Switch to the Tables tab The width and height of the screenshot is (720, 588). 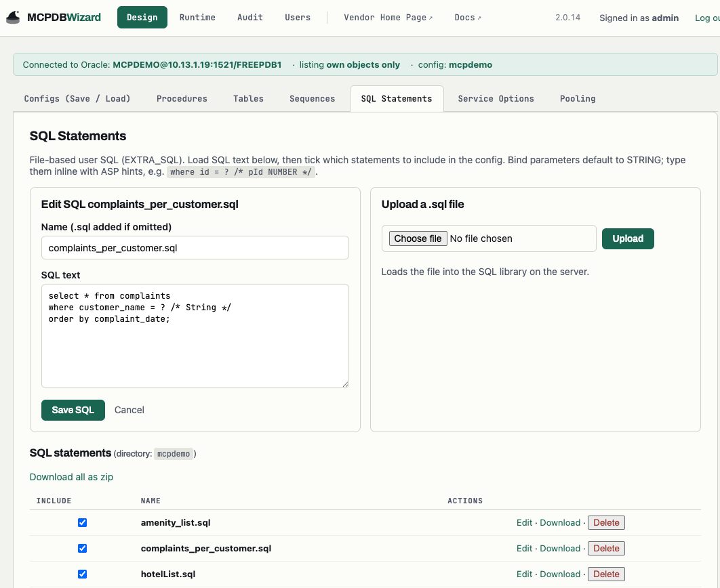(x=248, y=99)
